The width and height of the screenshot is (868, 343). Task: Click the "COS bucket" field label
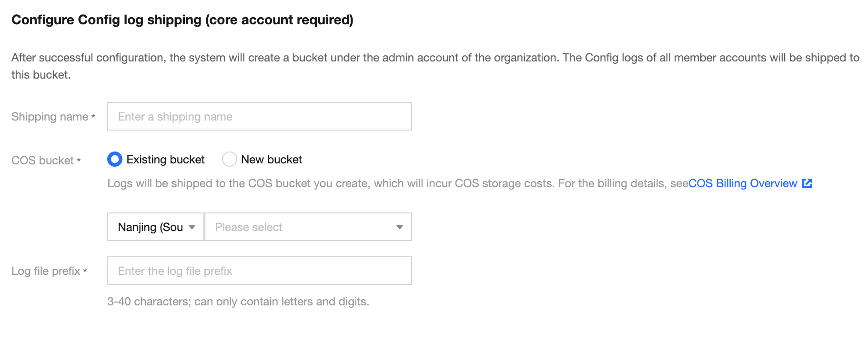pos(42,161)
